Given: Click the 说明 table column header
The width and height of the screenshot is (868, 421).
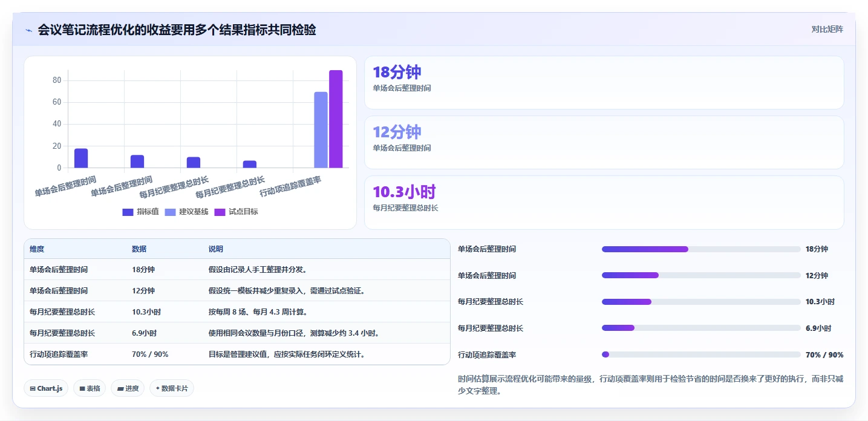Looking at the screenshot, I should coord(326,249).
